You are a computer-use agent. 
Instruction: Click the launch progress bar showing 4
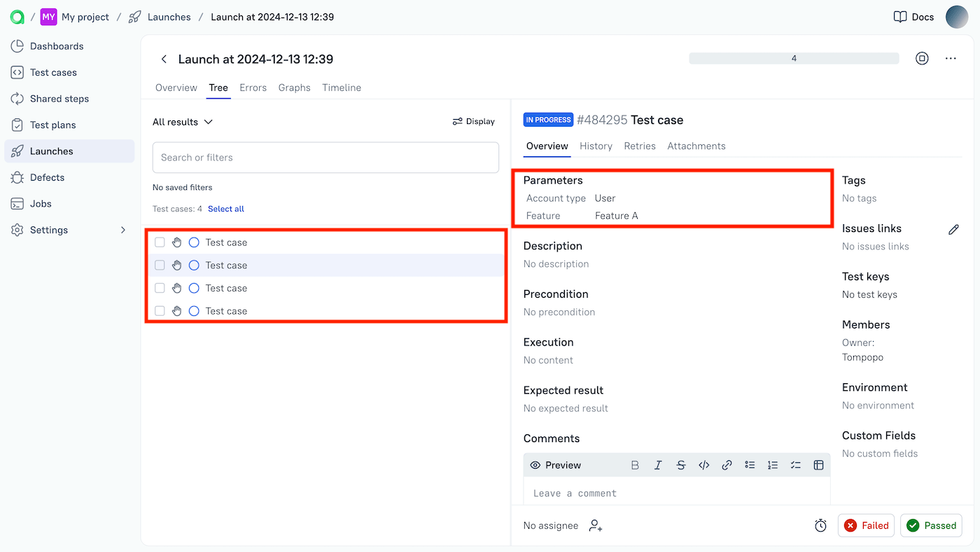click(x=794, y=58)
